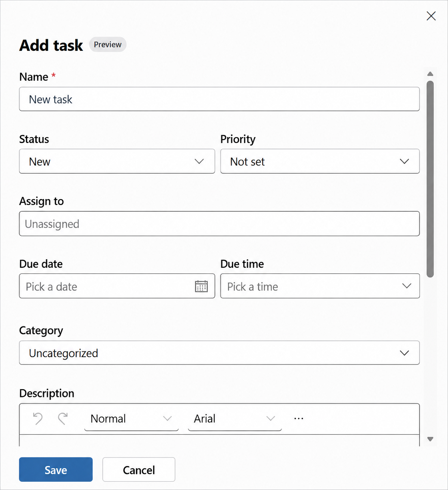Click the Add task heading
Image resolution: width=448 pixels, height=490 pixels.
[x=51, y=45]
